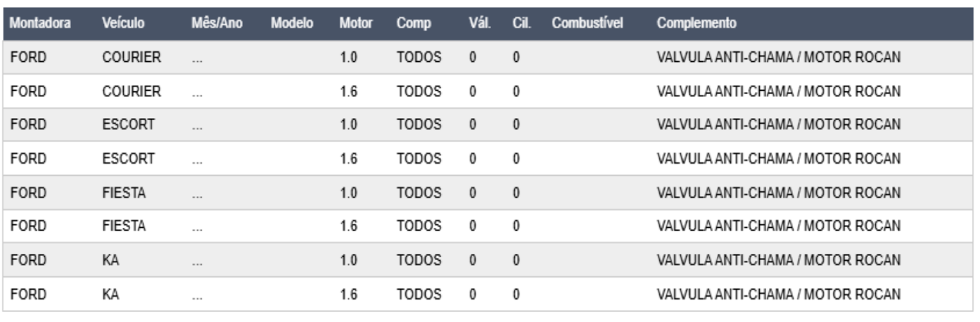Click the FIESTA cell in the 1.6 motor row
980x322 pixels.
click(125, 226)
